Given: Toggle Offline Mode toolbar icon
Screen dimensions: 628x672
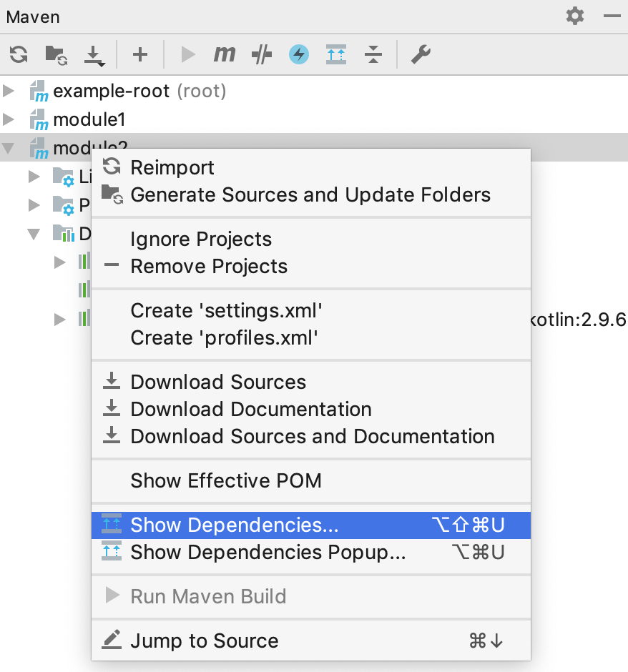Looking at the screenshot, I should pyautogui.click(x=262, y=54).
